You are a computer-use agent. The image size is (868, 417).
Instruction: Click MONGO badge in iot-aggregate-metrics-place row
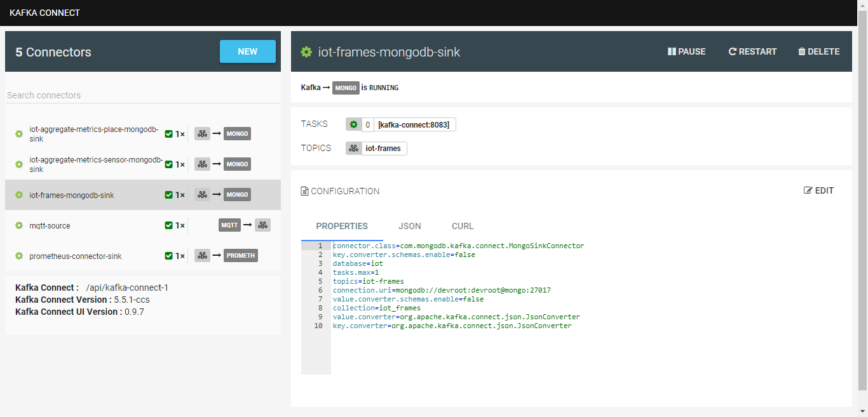click(238, 134)
